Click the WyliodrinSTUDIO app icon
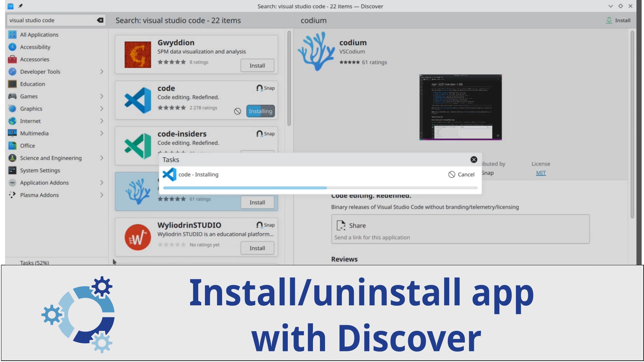The image size is (644, 362). tap(138, 237)
